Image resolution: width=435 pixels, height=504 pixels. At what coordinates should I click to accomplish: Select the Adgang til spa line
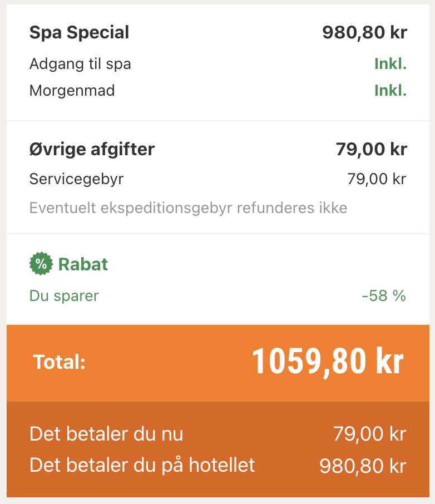click(80, 64)
